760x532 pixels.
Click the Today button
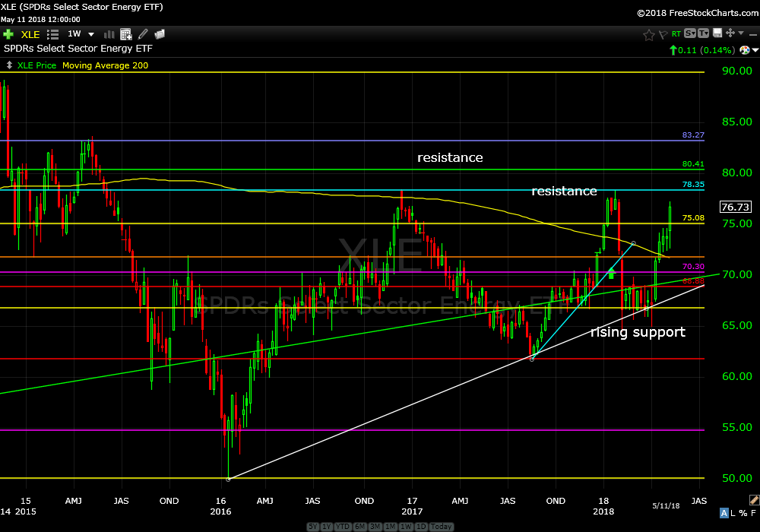(441, 527)
